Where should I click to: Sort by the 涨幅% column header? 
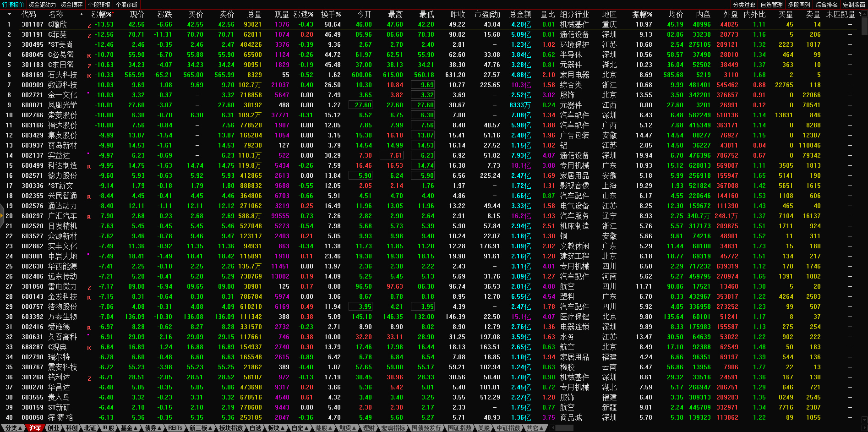(x=102, y=14)
